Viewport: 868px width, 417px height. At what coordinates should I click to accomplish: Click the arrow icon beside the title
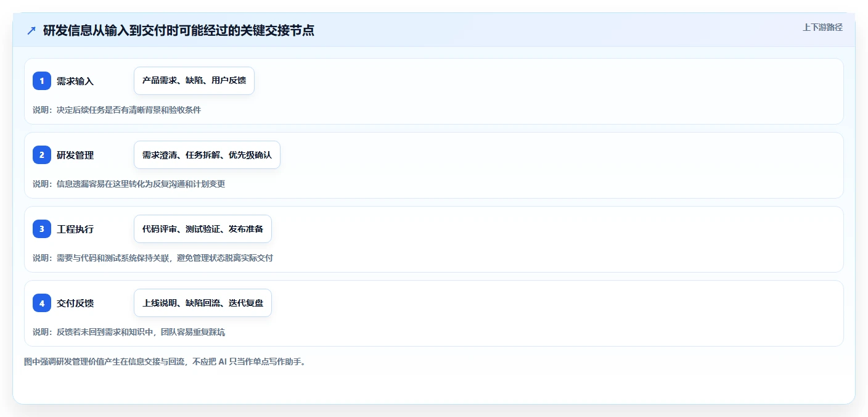31,30
